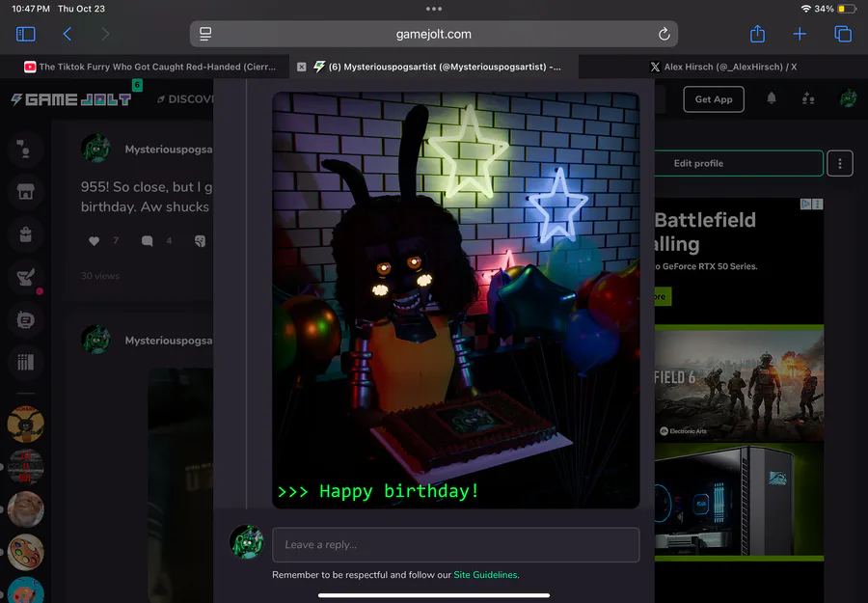
Task: Open the first post's Mysteriouspogsartist name
Action: [x=169, y=150]
